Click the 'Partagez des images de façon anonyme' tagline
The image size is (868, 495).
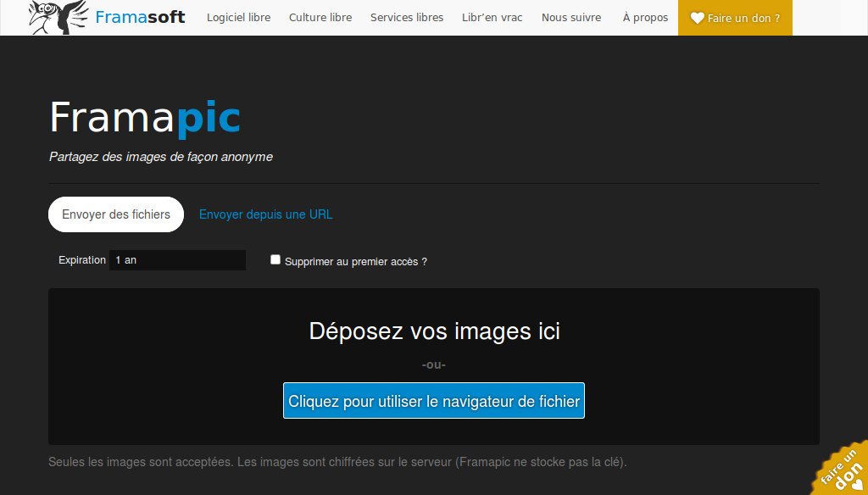point(161,157)
